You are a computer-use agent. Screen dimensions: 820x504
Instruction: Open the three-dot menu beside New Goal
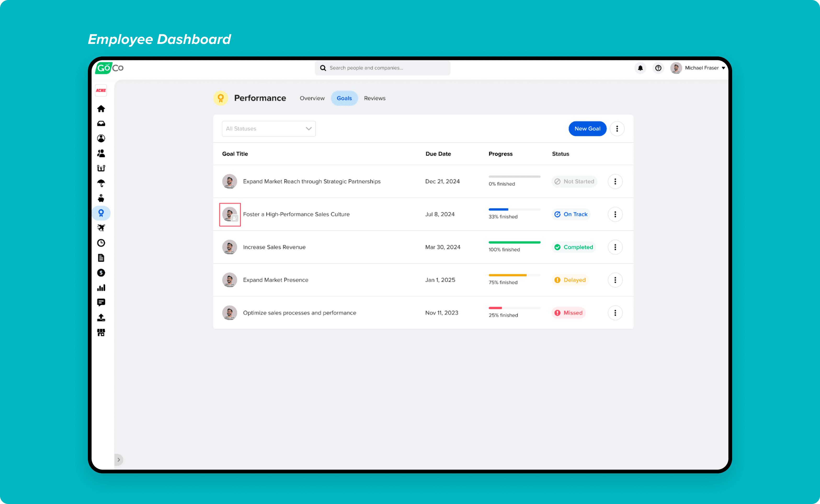[x=617, y=129]
